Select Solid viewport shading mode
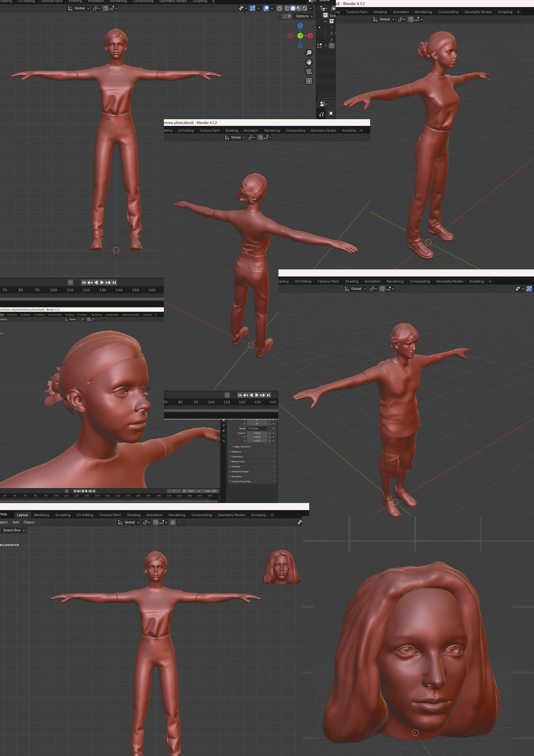The image size is (534, 756). click(293, 8)
